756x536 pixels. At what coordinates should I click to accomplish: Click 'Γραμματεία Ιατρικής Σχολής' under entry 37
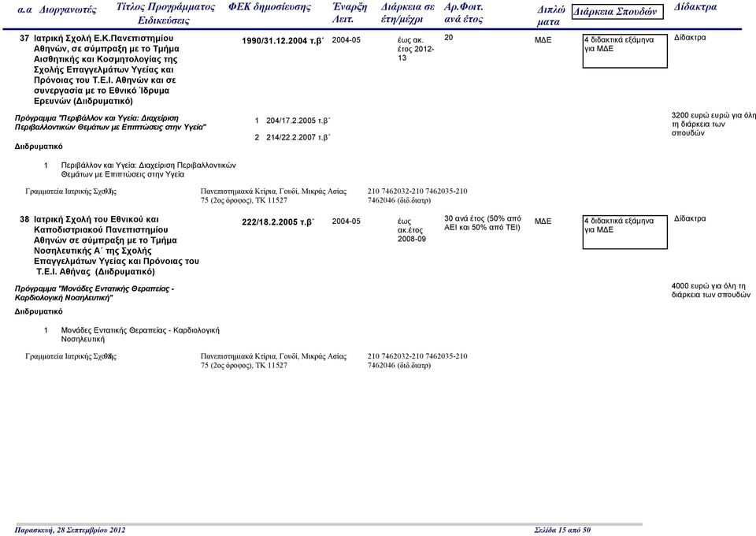click(x=71, y=192)
